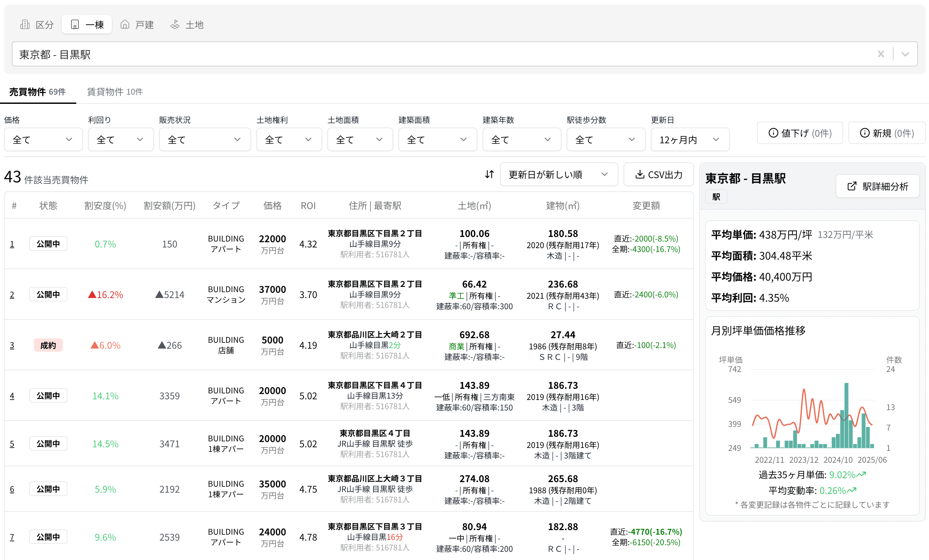Click the 月別坪単価価格推移 chart
This screenshot has height=560, width=929.
pyautogui.click(x=812, y=409)
